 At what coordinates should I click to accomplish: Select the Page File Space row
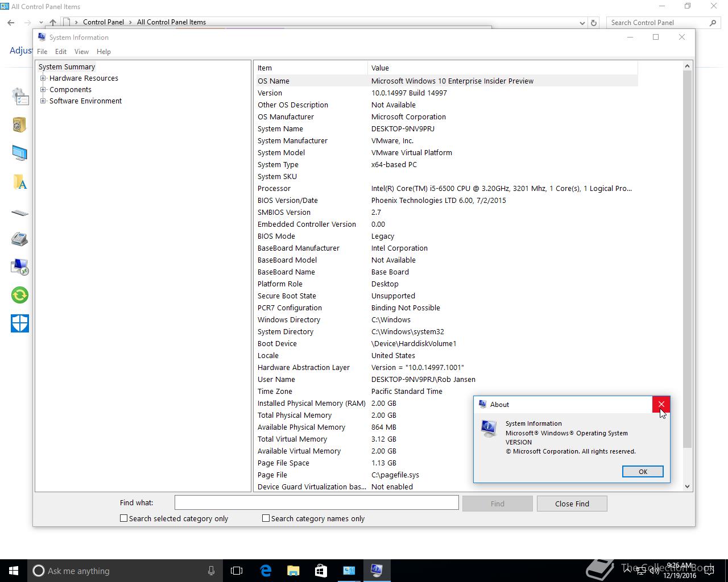(364, 463)
